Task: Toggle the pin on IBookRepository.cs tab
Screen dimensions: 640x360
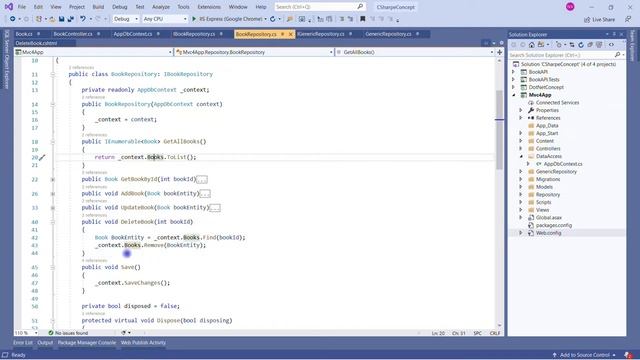Action: point(221,34)
